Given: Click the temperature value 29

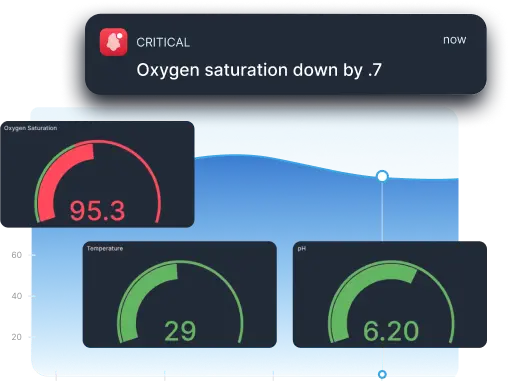Looking at the screenshot, I should [180, 331].
